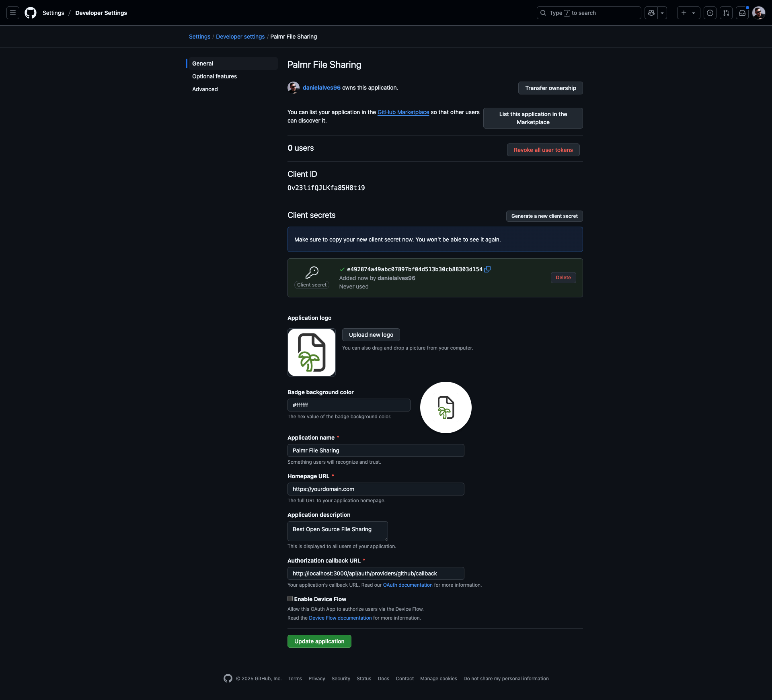Click List this application in the Marketplace
772x700 pixels.
[x=533, y=118]
